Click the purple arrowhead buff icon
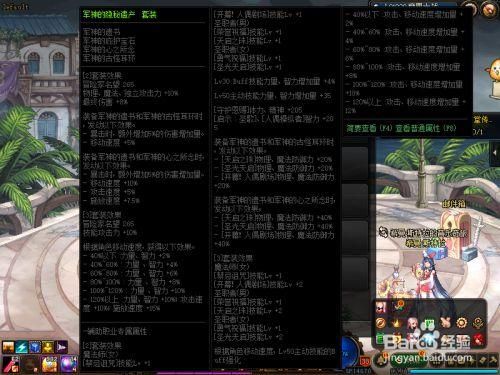The height and width of the screenshot is (375, 500). [61, 347]
